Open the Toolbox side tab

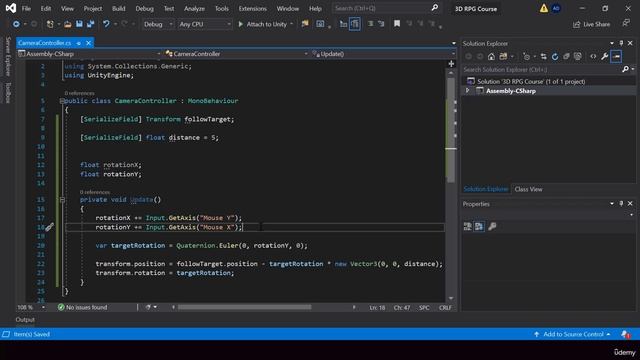7,93
